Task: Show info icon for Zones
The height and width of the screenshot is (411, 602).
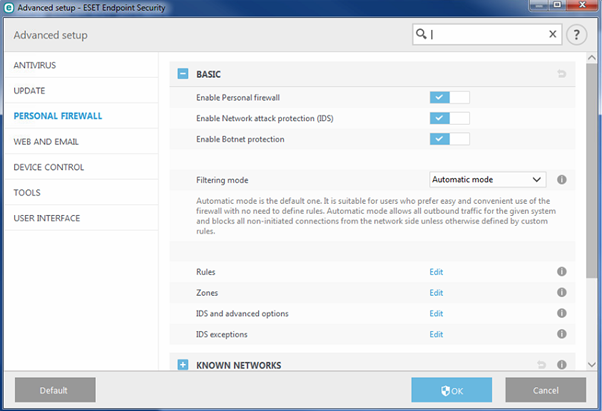Action: tap(562, 292)
